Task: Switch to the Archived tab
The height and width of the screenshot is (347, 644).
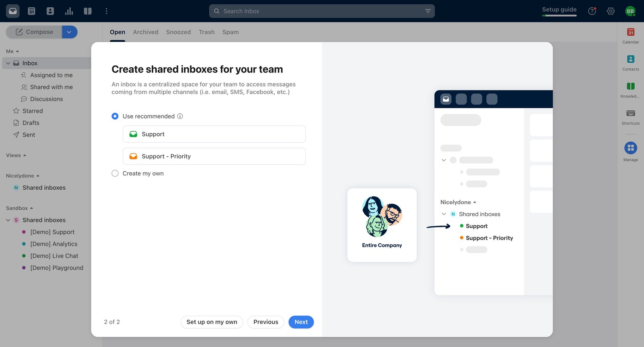Action: 146,32
